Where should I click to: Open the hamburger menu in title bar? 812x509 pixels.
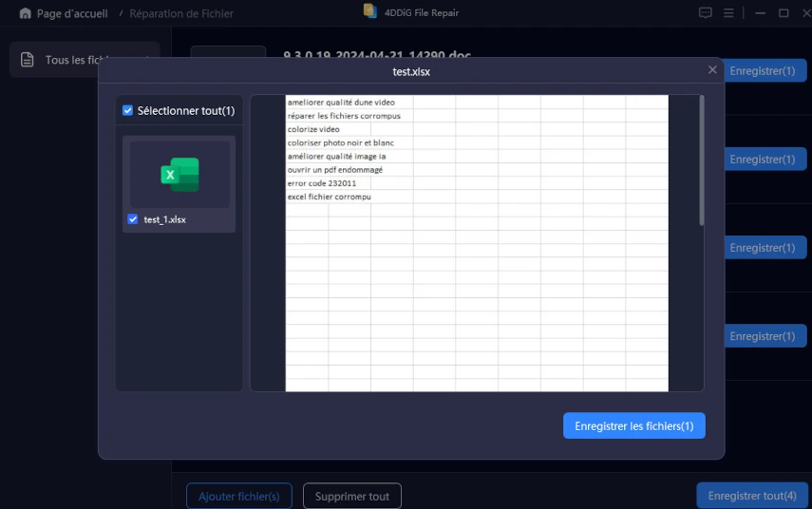[728, 13]
